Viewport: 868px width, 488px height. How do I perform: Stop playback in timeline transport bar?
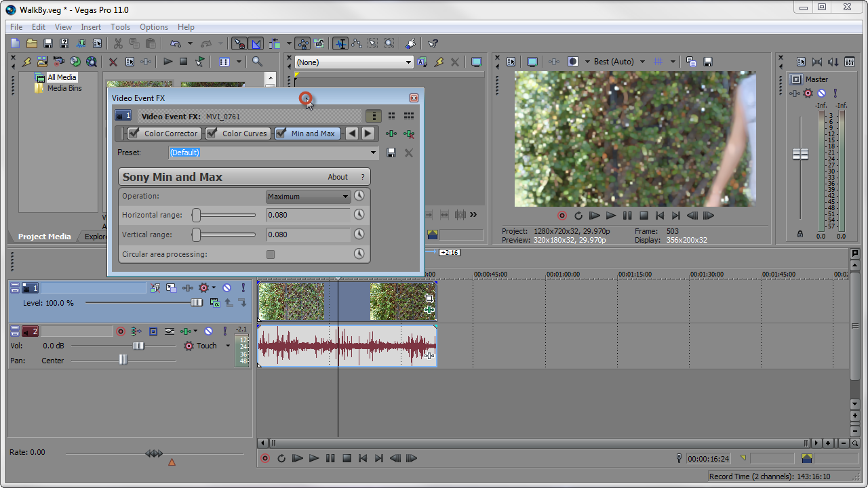pos(347,458)
